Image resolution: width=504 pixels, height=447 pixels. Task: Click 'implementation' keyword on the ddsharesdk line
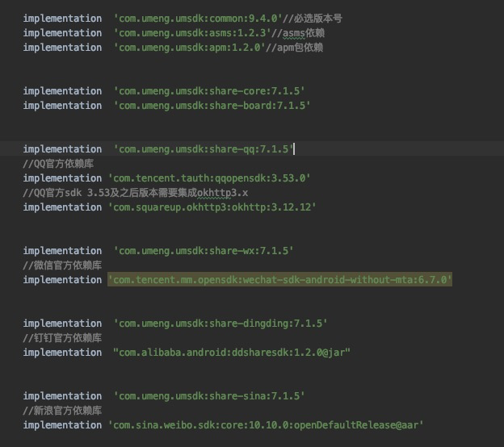[62, 353]
